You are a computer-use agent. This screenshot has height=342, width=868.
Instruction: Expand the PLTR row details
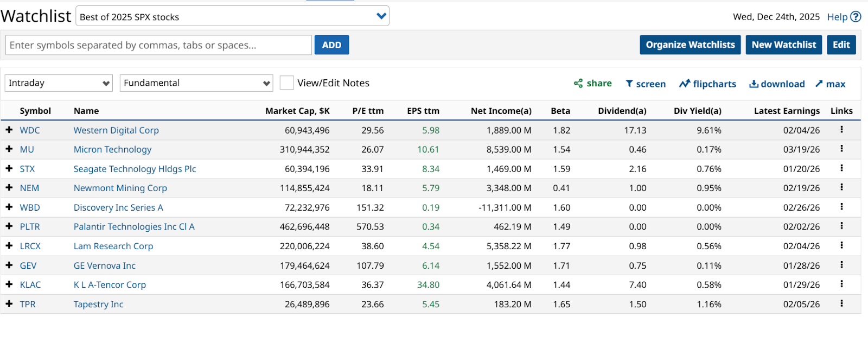(x=9, y=226)
